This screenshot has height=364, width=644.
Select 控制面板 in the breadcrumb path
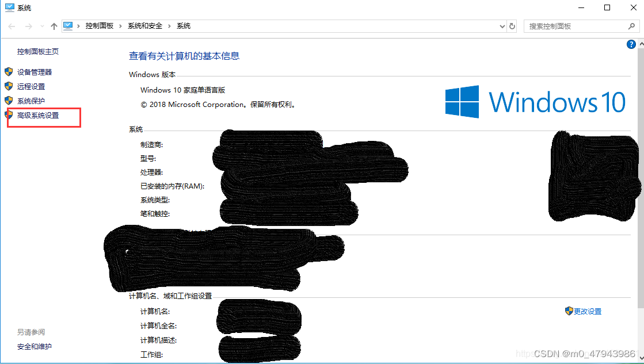pyautogui.click(x=100, y=26)
